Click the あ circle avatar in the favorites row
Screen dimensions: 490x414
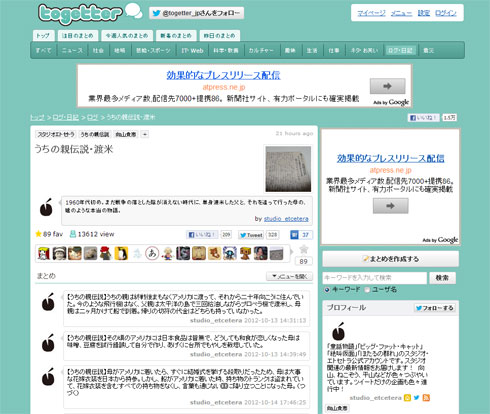(x=152, y=253)
